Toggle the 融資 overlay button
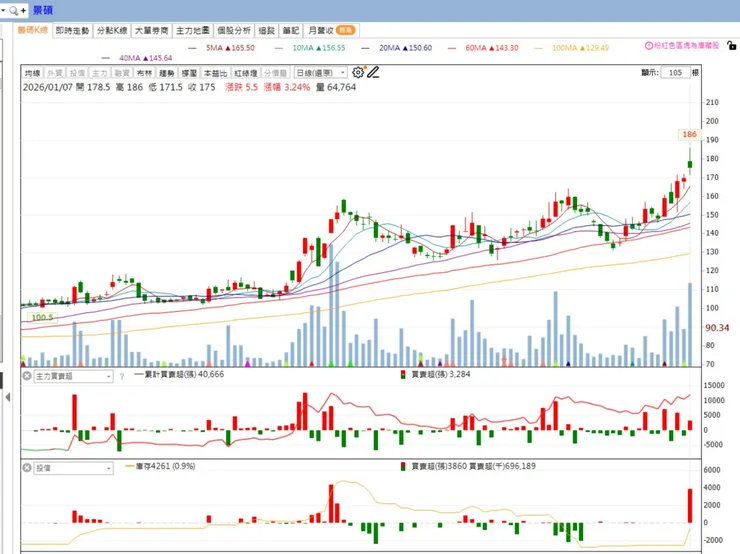Viewport: 740px width, 554px height. pyautogui.click(x=122, y=73)
